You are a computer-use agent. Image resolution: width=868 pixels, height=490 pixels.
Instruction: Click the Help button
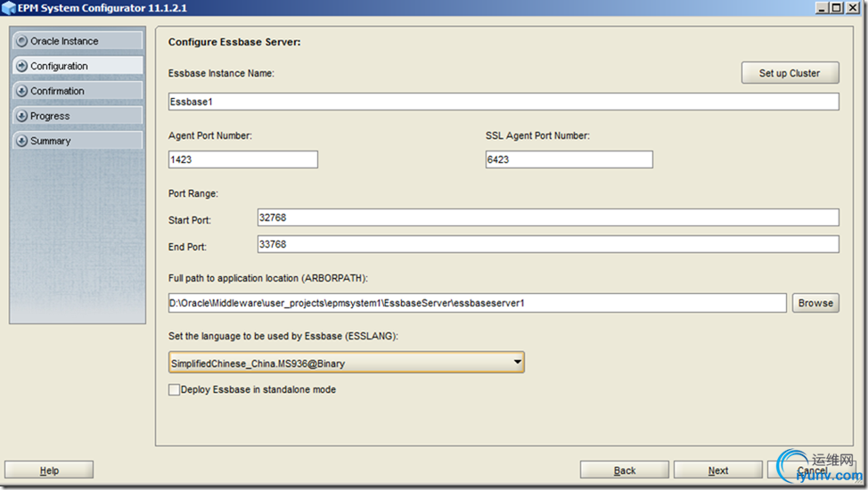49,470
